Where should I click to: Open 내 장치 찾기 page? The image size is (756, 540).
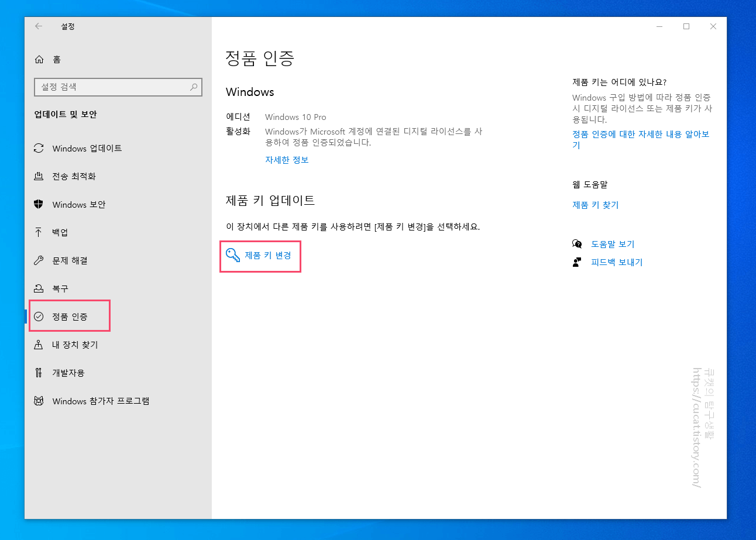click(x=118, y=345)
